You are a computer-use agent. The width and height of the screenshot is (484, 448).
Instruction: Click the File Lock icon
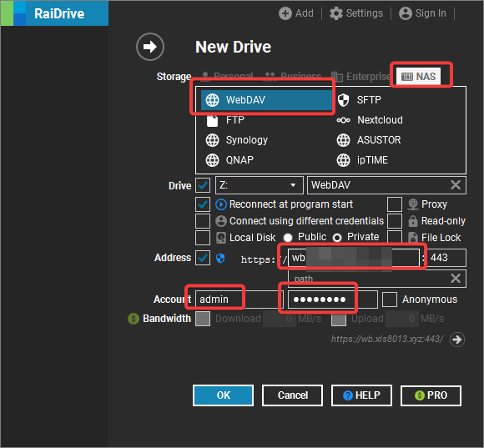click(413, 238)
